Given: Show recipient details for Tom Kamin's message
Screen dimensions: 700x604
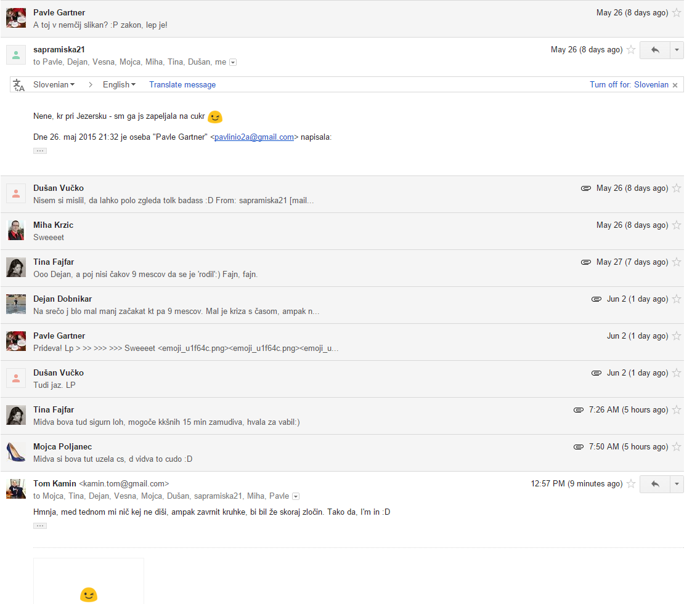Looking at the screenshot, I should pos(296,496).
